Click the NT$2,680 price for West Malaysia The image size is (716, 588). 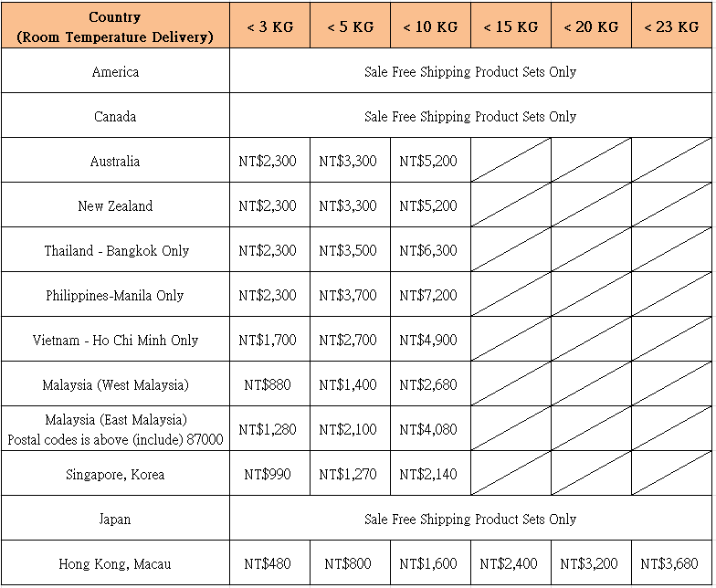(x=428, y=384)
